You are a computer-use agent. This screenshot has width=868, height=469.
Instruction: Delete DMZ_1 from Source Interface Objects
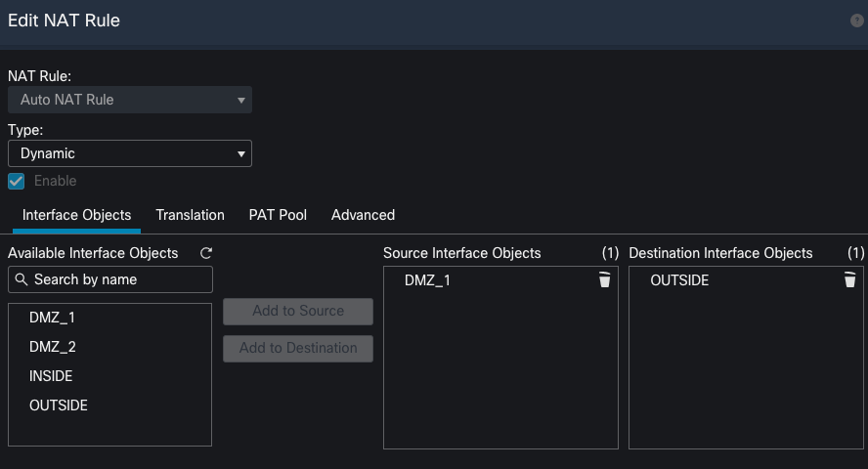tap(604, 279)
